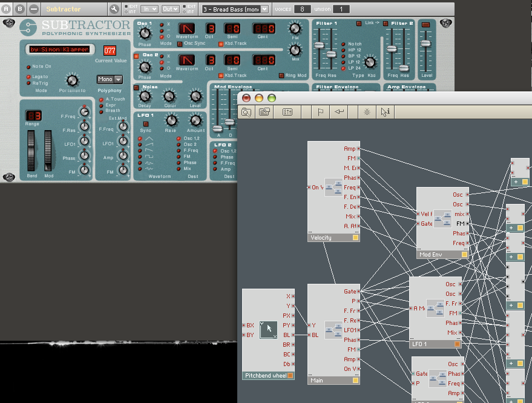Click the flag icon in the patch toolbar
The width and height of the screenshot is (532, 403).
(320, 112)
